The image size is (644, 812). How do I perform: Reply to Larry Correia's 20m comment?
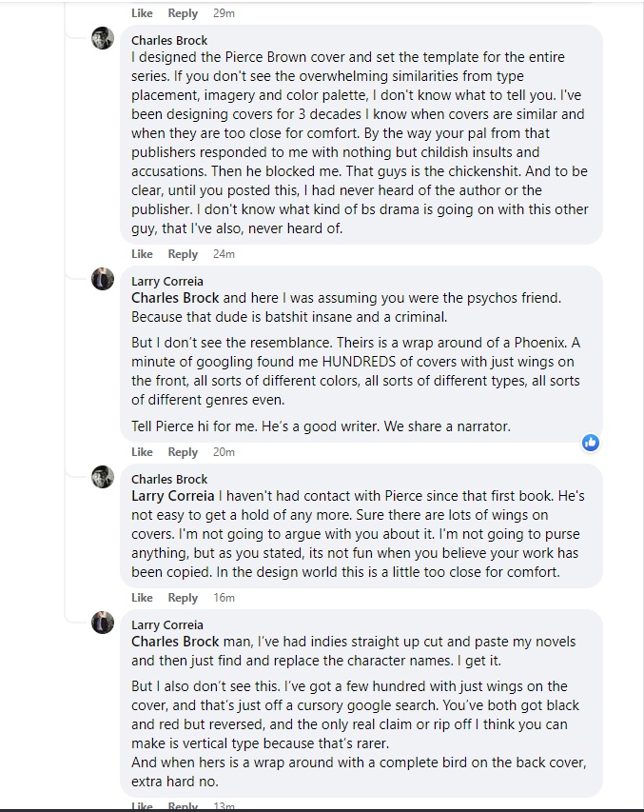(183, 452)
